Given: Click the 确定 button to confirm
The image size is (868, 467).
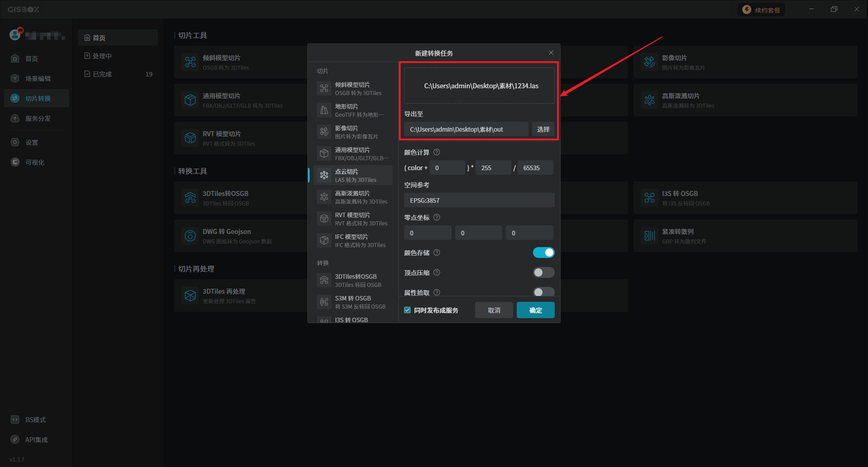Looking at the screenshot, I should [535, 310].
